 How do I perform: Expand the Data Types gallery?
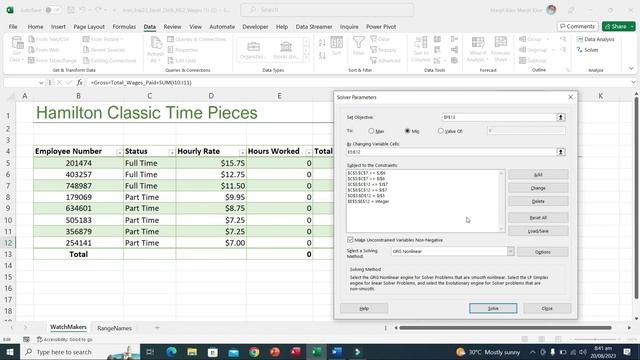click(307, 58)
